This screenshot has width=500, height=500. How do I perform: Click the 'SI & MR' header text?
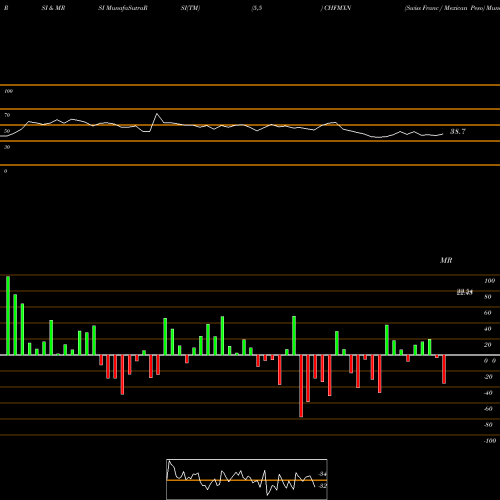(53, 8)
